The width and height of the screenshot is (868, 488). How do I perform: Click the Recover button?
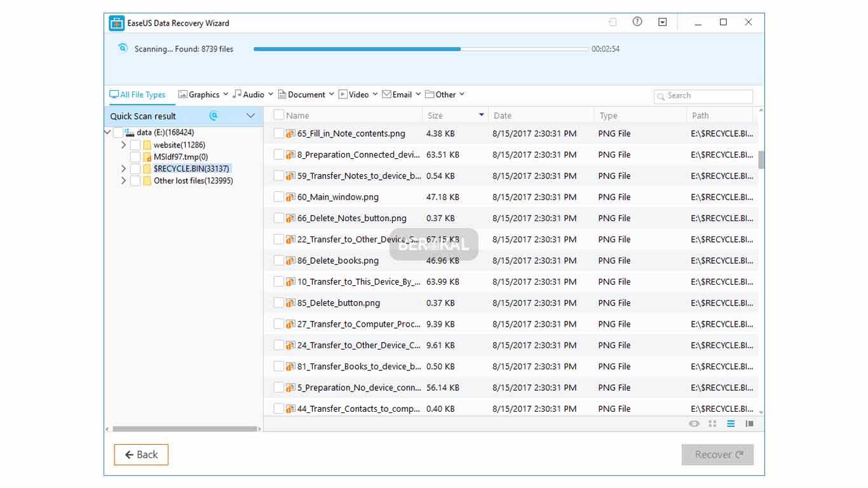[718, 454]
